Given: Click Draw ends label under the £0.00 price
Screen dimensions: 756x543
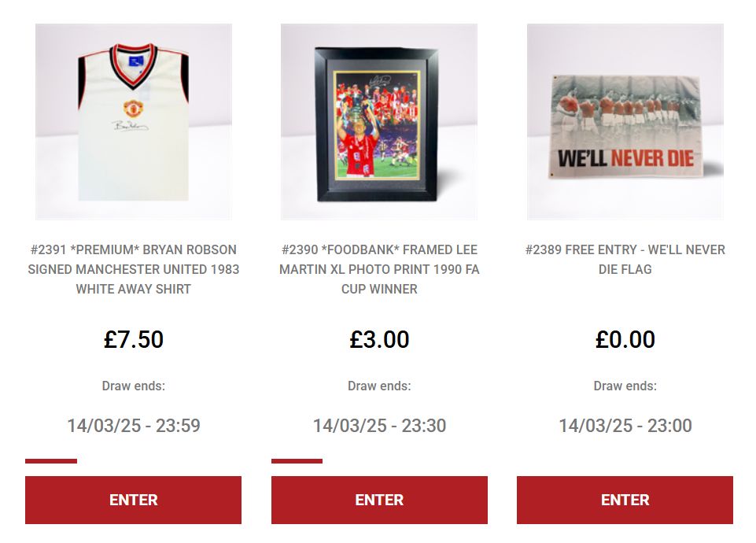Looking at the screenshot, I should coord(625,386).
